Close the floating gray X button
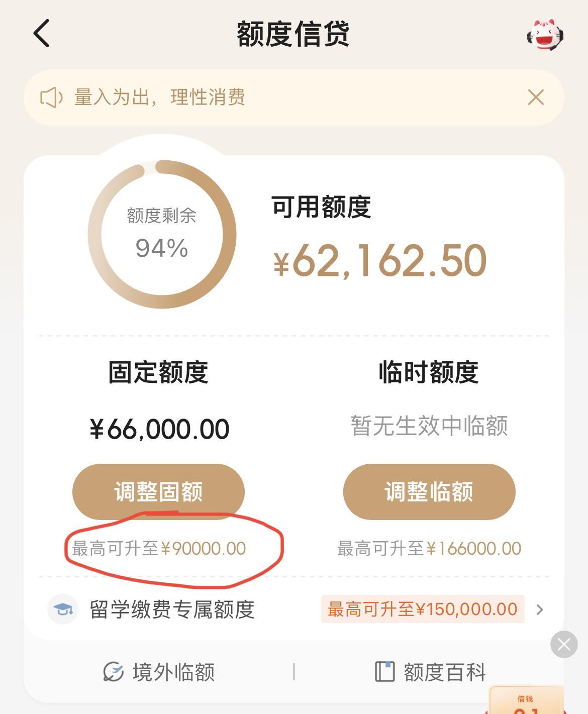The height and width of the screenshot is (714, 588). (x=564, y=644)
